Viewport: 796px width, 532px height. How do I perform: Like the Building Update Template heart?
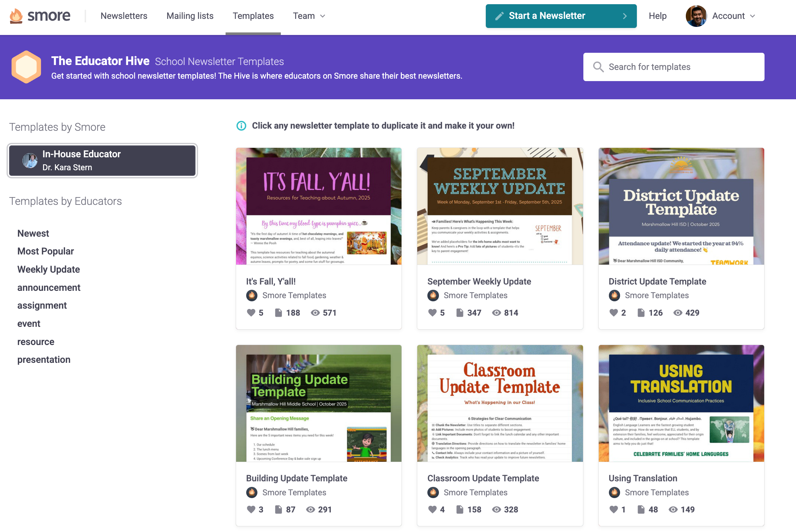(x=251, y=509)
